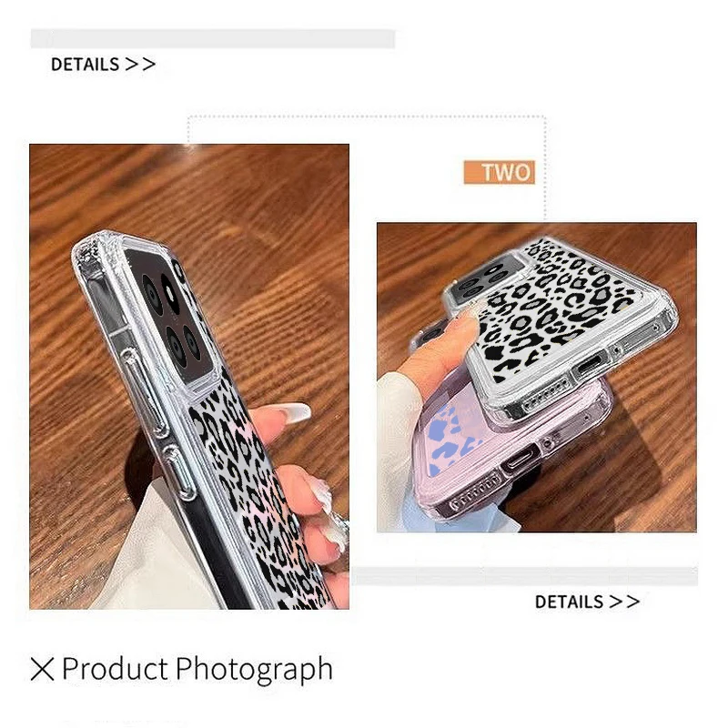This screenshot has height=728, width=728.
Task: Click the top DETAILS >> label
Action: tap(103, 64)
